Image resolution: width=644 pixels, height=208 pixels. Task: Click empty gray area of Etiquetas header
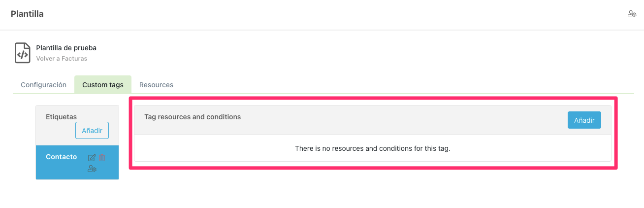click(54, 132)
